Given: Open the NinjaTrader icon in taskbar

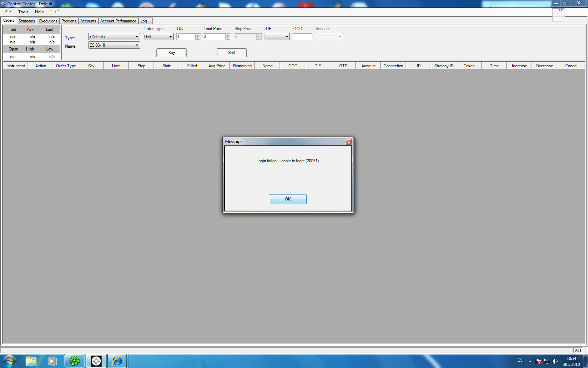Looking at the screenshot, I should tap(96, 361).
